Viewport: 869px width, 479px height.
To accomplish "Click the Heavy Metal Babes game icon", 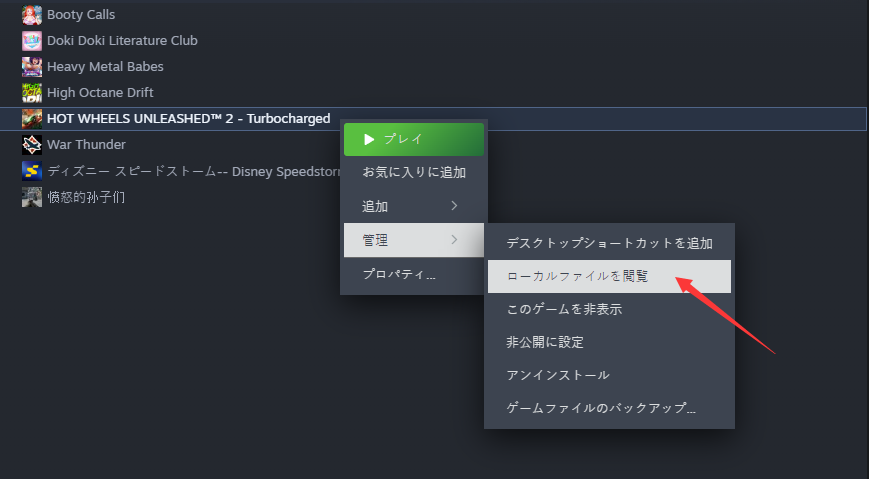I will 32,67.
